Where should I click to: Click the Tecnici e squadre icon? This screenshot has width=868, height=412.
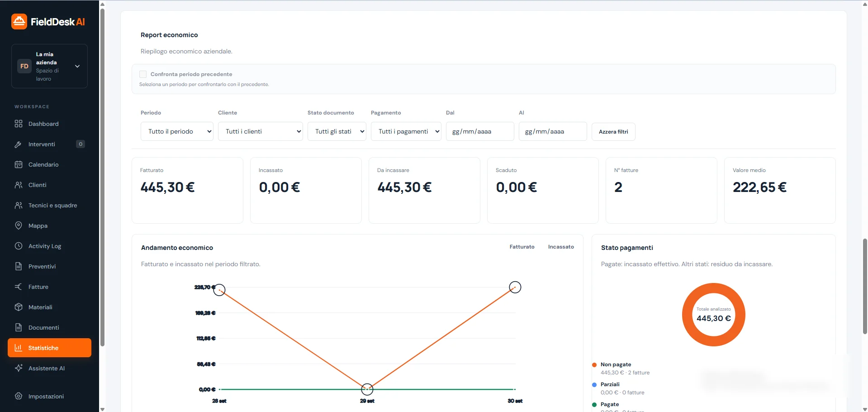click(x=19, y=205)
